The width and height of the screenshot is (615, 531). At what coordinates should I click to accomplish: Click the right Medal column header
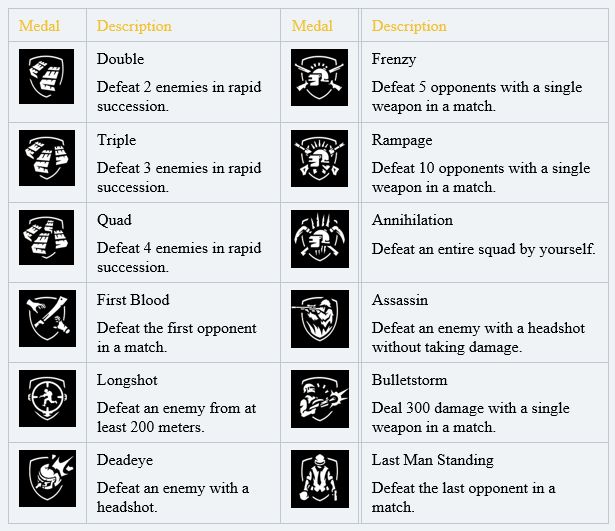[x=312, y=26]
